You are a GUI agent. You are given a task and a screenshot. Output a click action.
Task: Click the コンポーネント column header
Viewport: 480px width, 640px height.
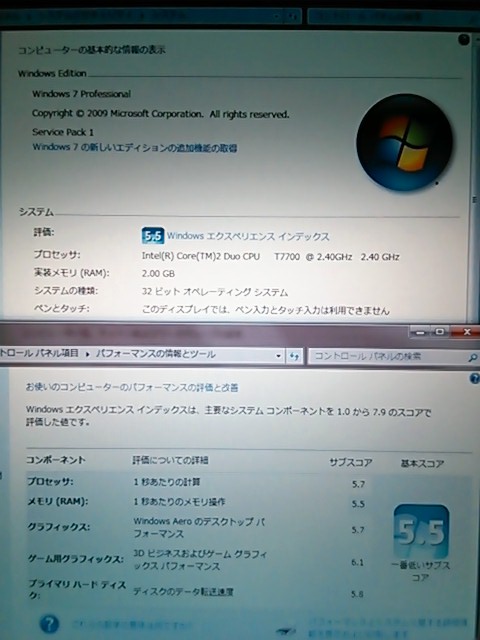56,460
